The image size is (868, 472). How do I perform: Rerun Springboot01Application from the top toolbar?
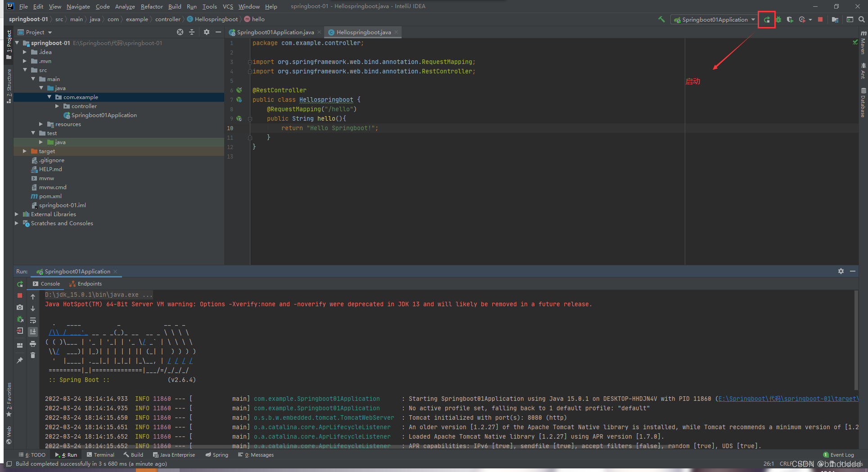pos(767,19)
